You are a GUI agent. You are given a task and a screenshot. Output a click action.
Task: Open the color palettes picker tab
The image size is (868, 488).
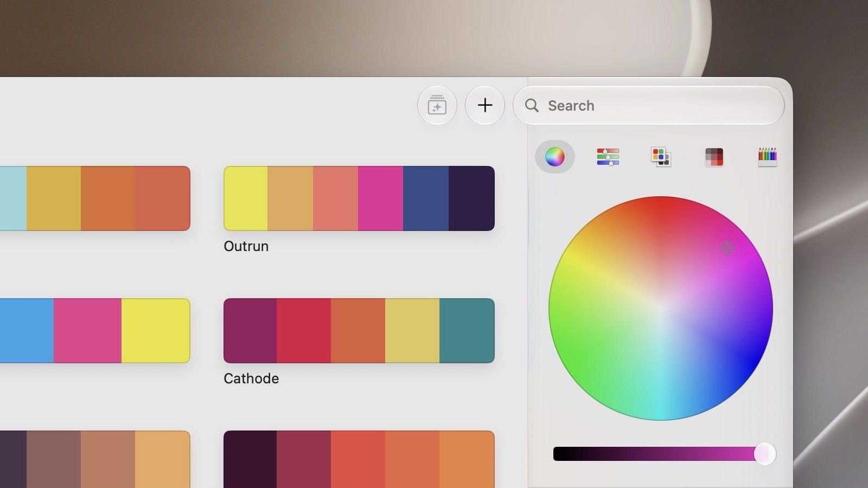pyautogui.click(x=661, y=157)
